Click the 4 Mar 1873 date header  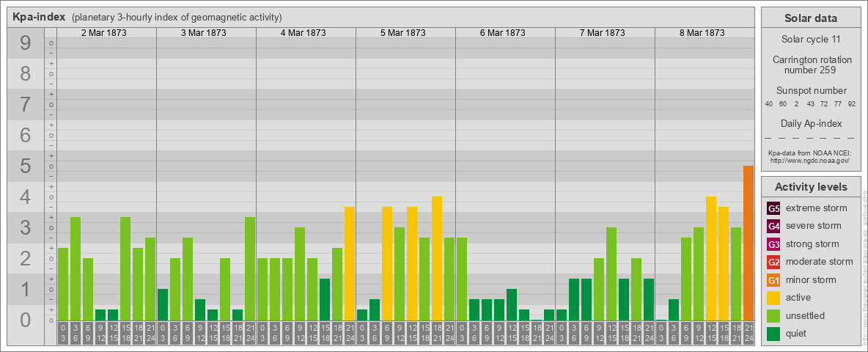tap(304, 33)
